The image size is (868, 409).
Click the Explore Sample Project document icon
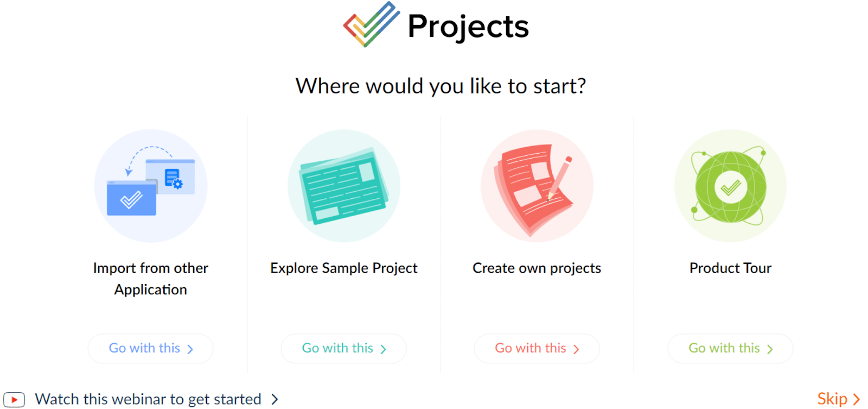tap(343, 186)
